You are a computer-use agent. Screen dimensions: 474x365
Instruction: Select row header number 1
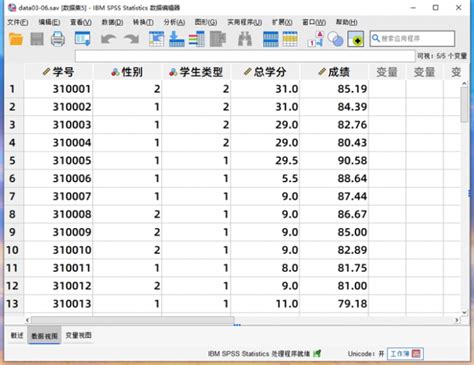click(x=13, y=89)
